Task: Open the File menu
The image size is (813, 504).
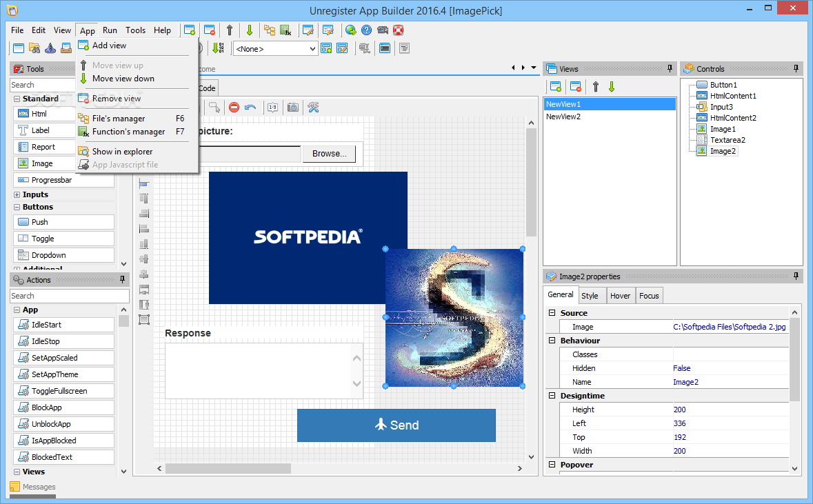Action: coord(17,30)
